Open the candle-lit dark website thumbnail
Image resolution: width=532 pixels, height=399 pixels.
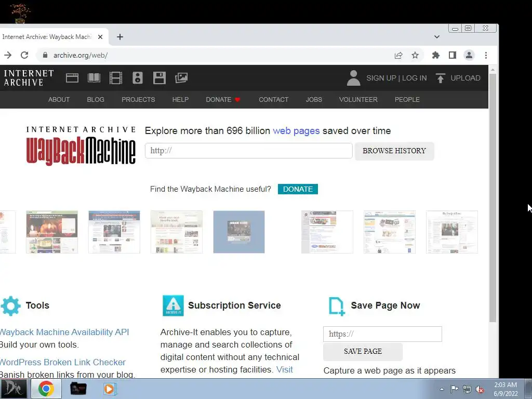[52, 232]
